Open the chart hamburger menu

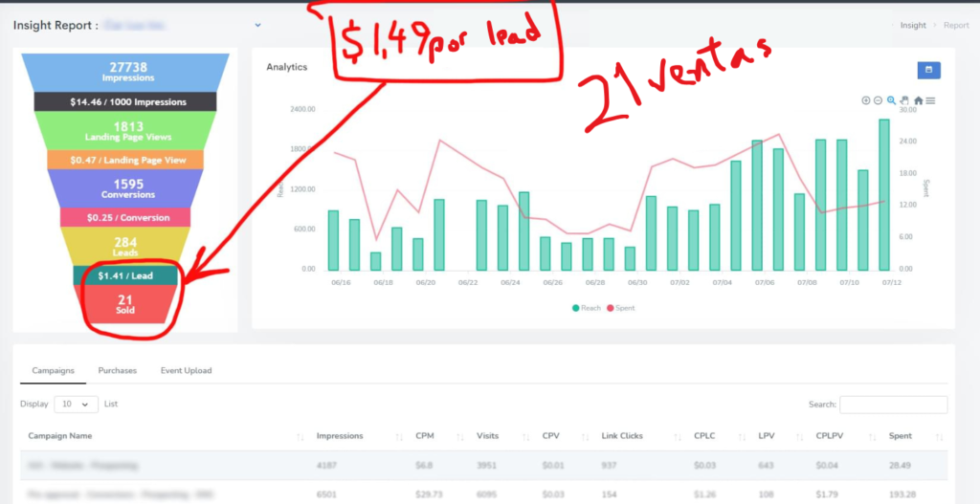tap(930, 100)
